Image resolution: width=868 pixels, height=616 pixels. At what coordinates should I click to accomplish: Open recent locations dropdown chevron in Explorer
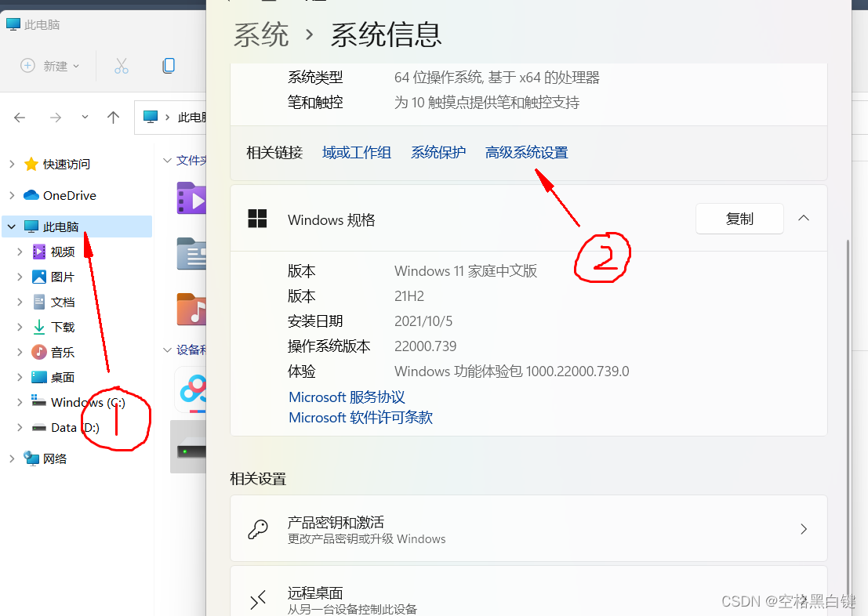click(x=85, y=117)
